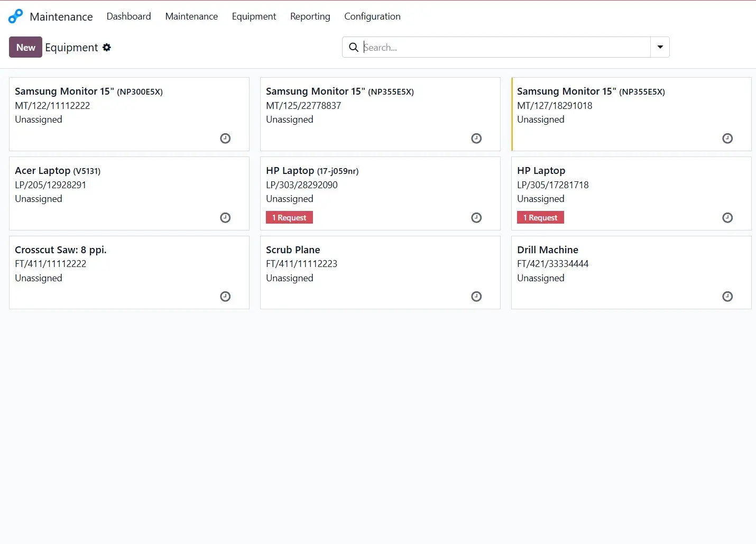
Task: Open activity clock on MT/127/18291018 card
Action: (727, 139)
